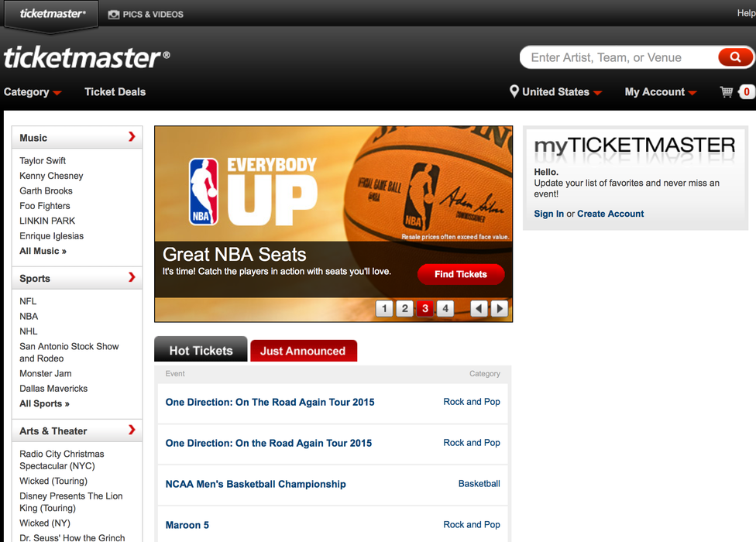Click the camera icon for Pics & Videos
Image resolution: width=756 pixels, height=542 pixels.
(114, 14)
